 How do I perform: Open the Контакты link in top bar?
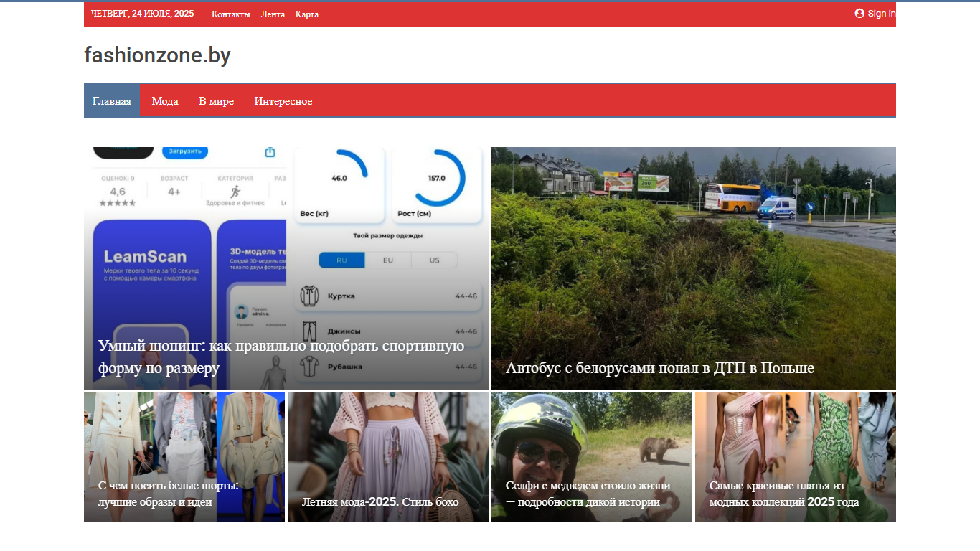[231, 14]
